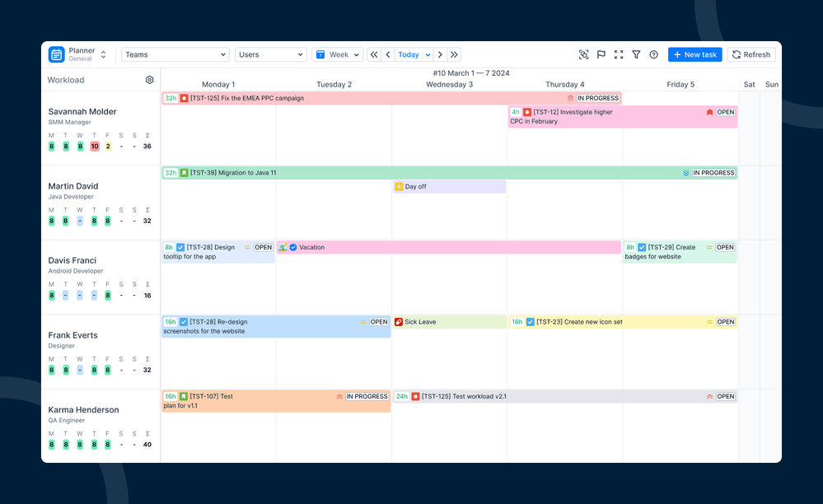
Task: Jump back with double-left arrows
Action: [374, 54]
